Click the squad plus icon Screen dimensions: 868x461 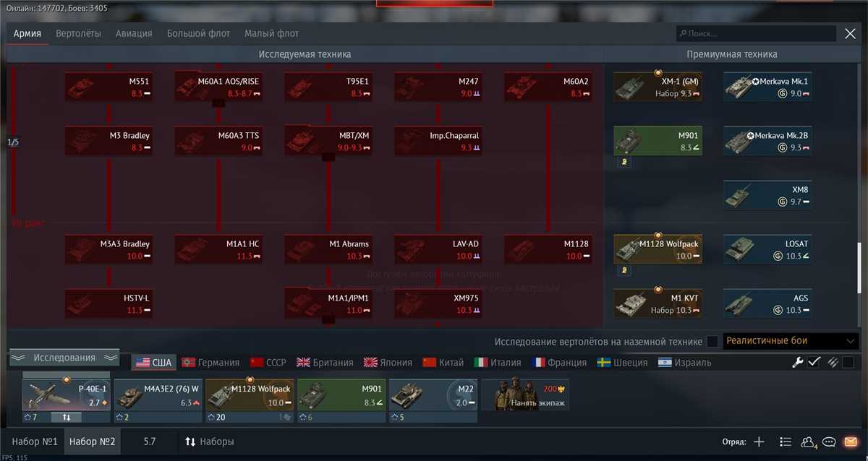pos(759,441)
